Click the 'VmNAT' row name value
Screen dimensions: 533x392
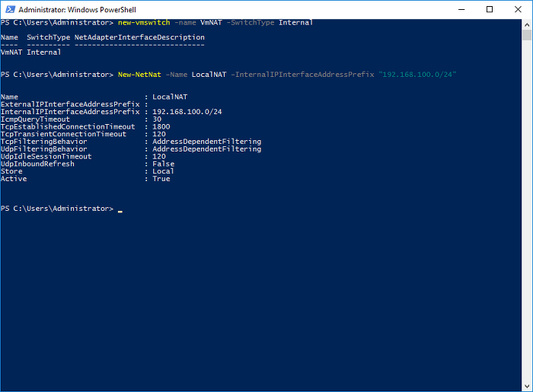(11, 53)
